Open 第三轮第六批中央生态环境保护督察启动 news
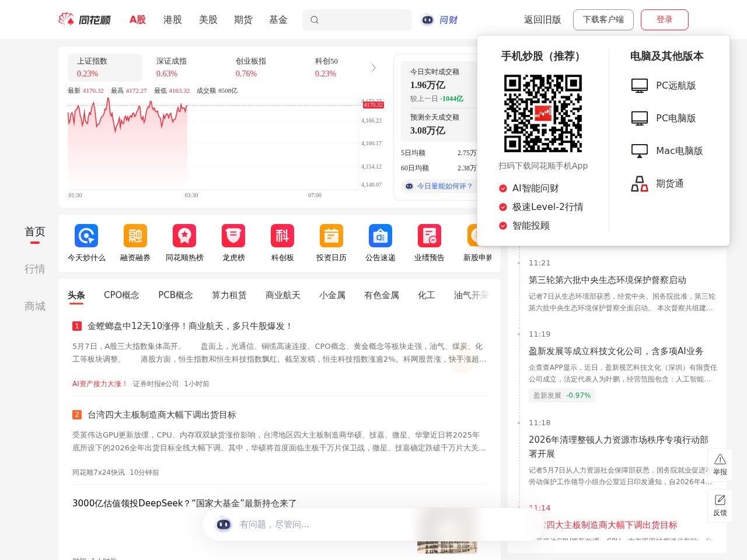Screen dimensions: 747x560 608,280
